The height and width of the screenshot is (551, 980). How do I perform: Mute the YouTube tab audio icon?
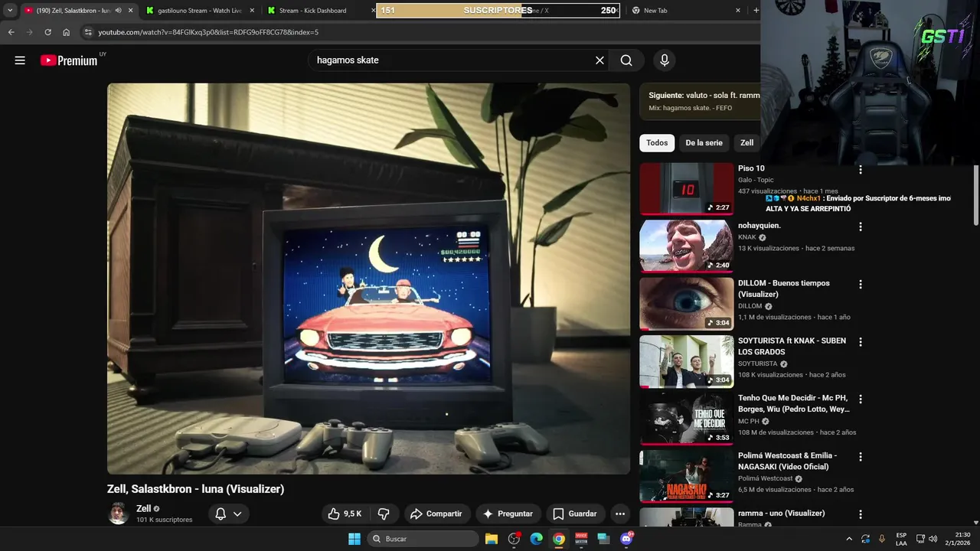click(118, 11)
